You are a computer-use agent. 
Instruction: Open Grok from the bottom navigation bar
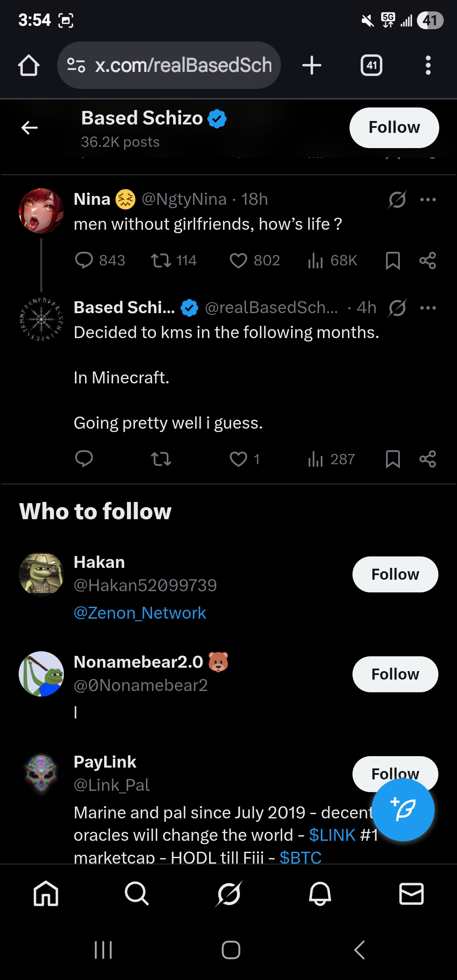(228, 894)
